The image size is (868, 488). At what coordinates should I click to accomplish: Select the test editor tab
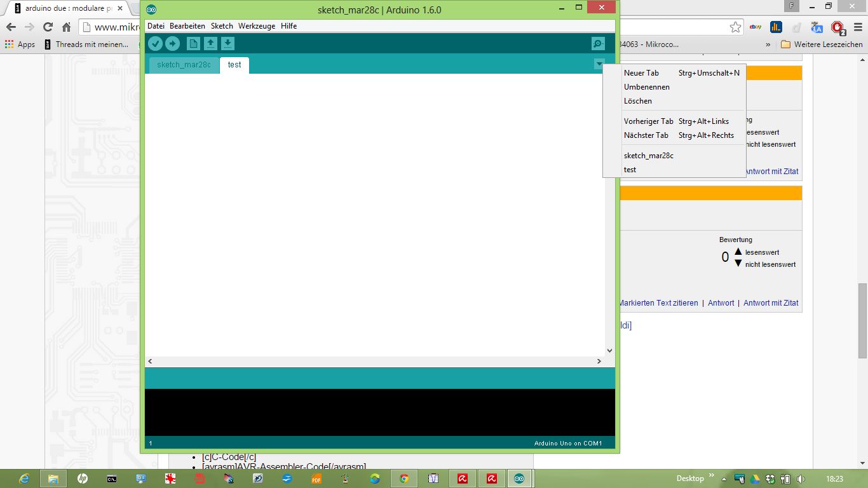pos(234,65)
